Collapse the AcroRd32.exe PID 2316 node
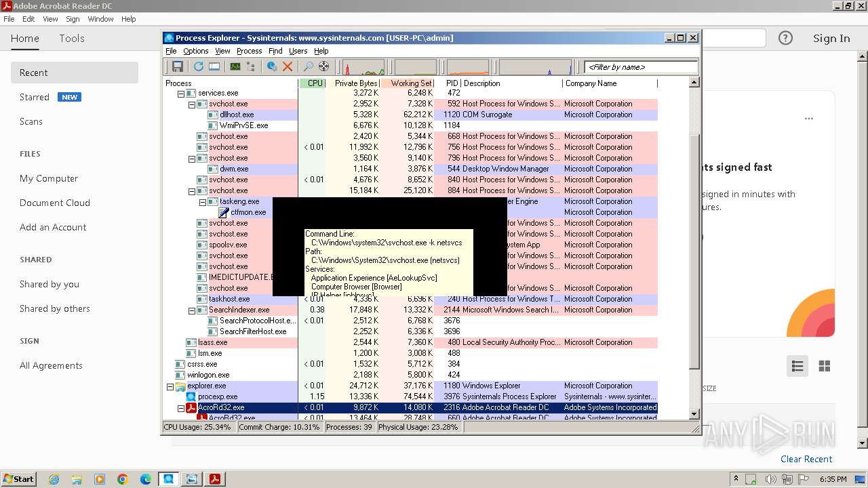The image size is (868, 488). click(181, 408)
